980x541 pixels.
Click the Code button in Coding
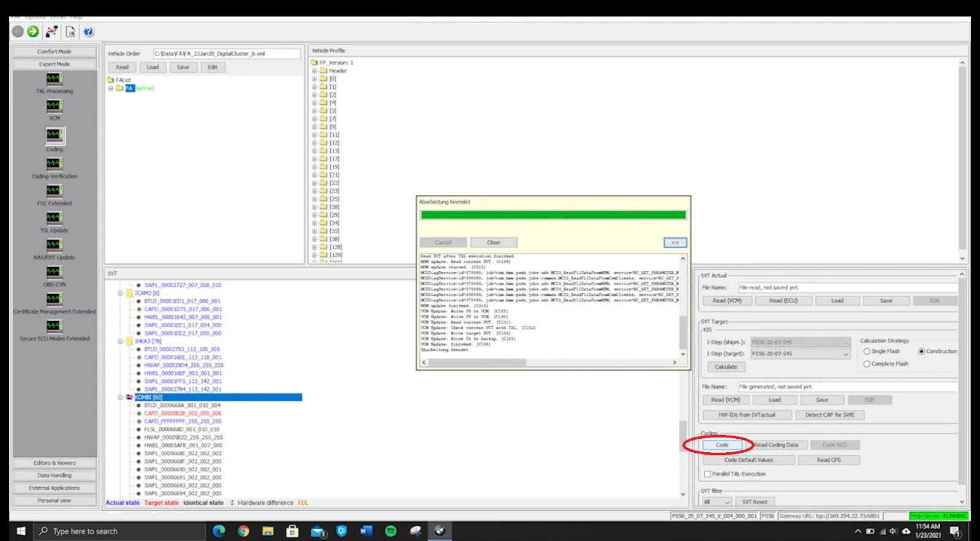[722, 445]
